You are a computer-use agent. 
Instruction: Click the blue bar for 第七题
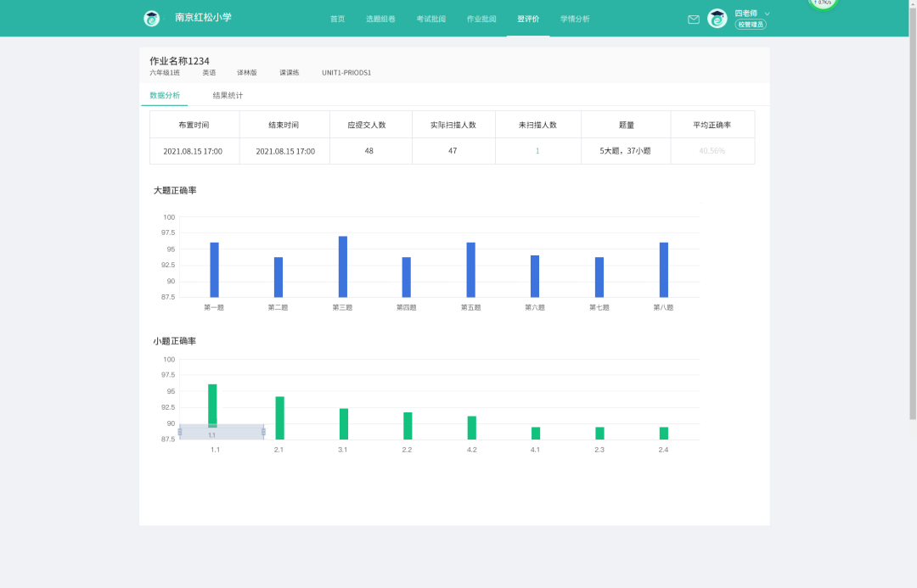click(x=599, y=277)
